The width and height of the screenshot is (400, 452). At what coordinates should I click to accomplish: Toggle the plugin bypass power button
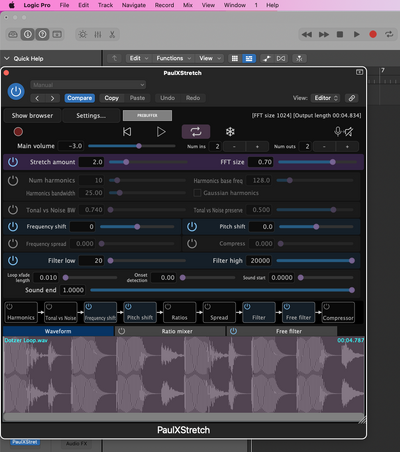coord(16,91)
